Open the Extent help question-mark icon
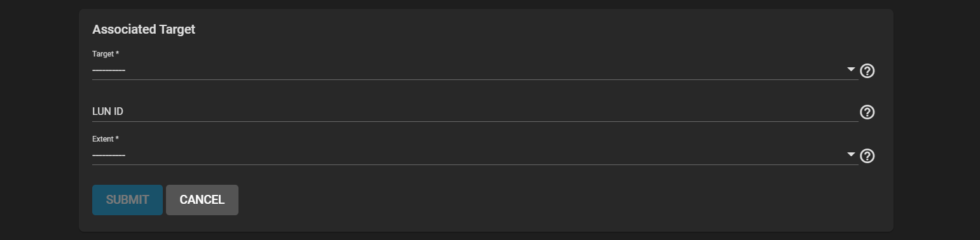 tap(867, 156)
